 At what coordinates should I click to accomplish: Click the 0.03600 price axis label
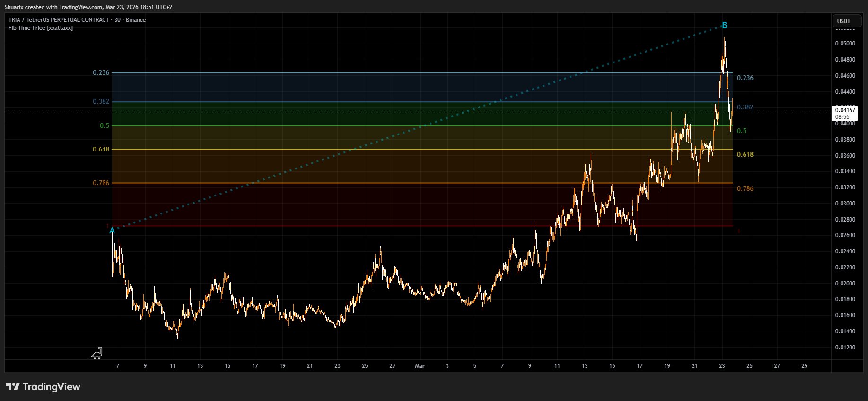click(x=845, y=156)
